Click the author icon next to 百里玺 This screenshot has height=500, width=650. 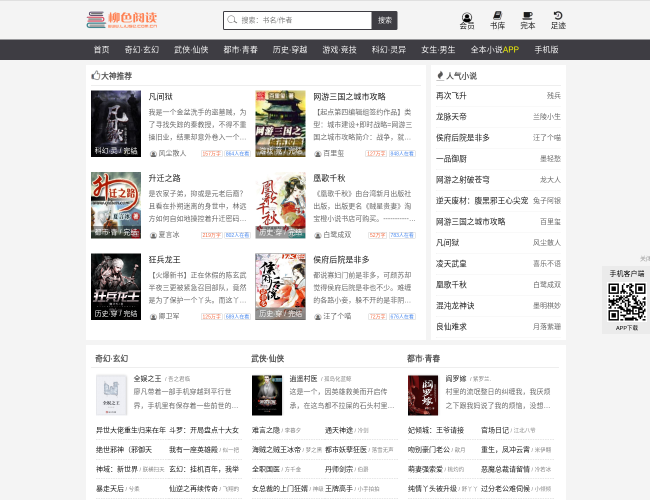318,153
